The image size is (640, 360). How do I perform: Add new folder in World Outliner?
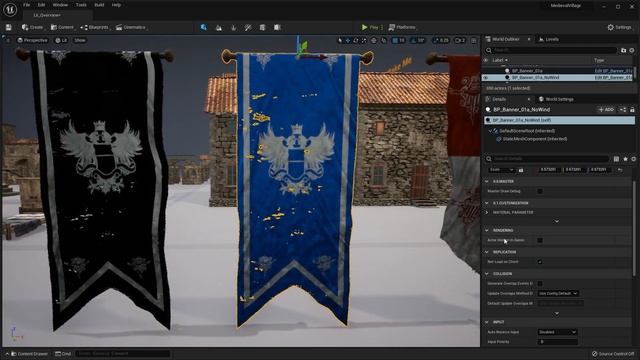[623, 50]
